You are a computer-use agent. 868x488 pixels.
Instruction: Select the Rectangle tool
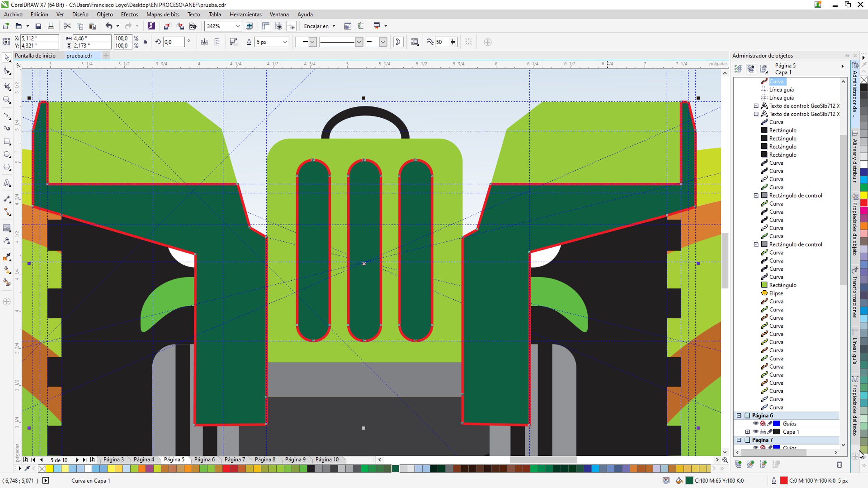[x=7, y=142]
